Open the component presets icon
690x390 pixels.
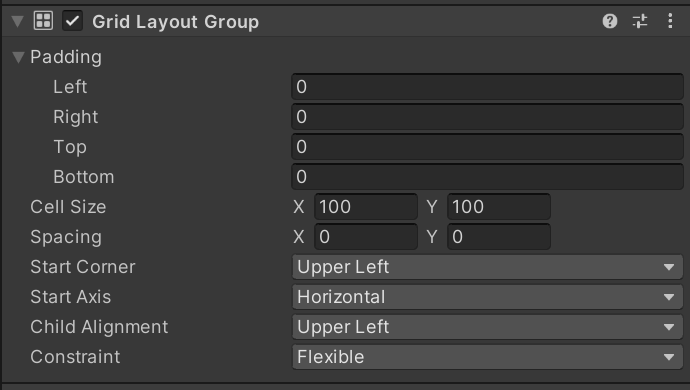click(x=639, y=21)
